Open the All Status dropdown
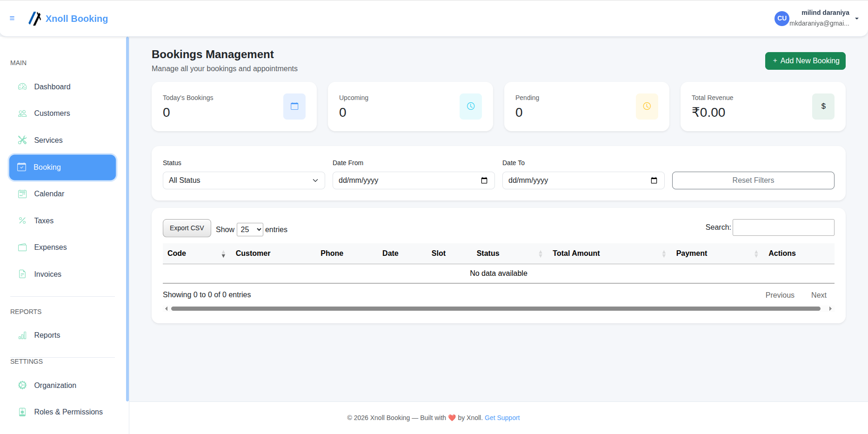868x434 pixels. click(243, 180)
